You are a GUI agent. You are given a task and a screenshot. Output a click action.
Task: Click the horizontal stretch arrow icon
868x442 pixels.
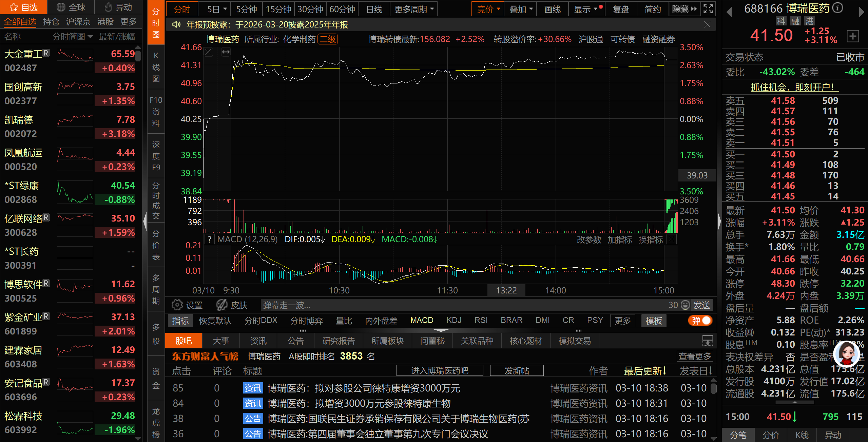226,52
